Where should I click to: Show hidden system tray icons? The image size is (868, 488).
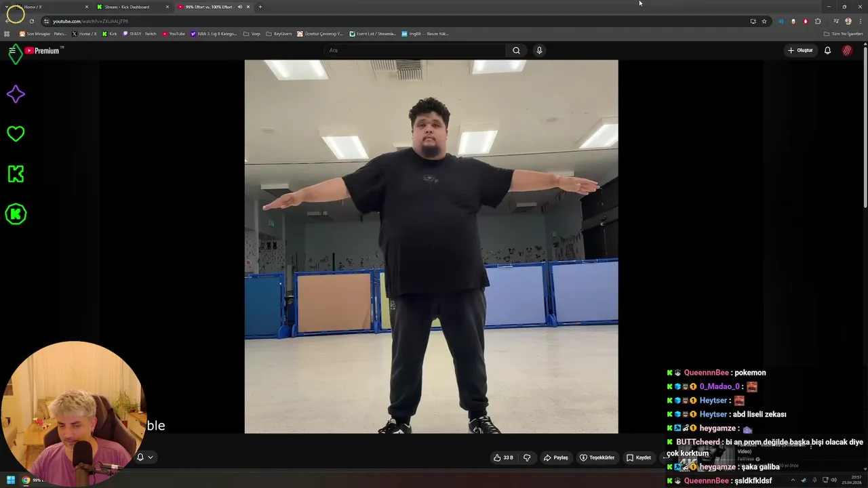[793, 480]
